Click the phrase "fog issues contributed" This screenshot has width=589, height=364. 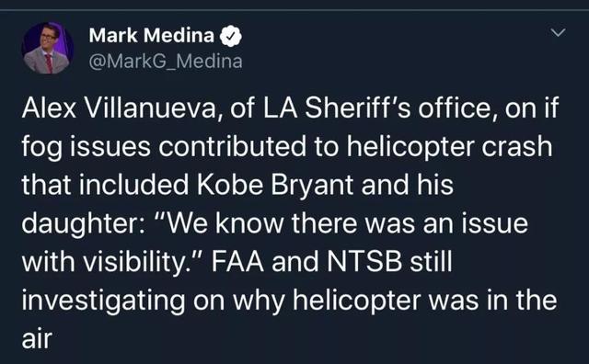164,147
